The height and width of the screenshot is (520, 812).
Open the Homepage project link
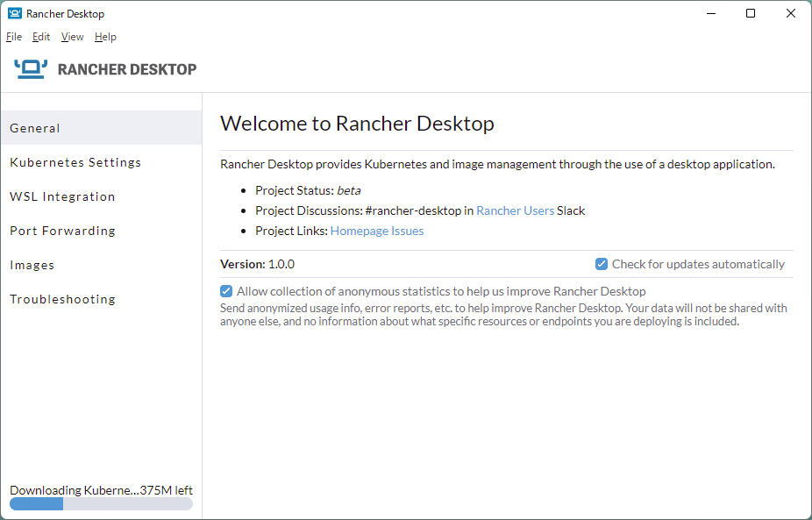click(x=360, y=231)
